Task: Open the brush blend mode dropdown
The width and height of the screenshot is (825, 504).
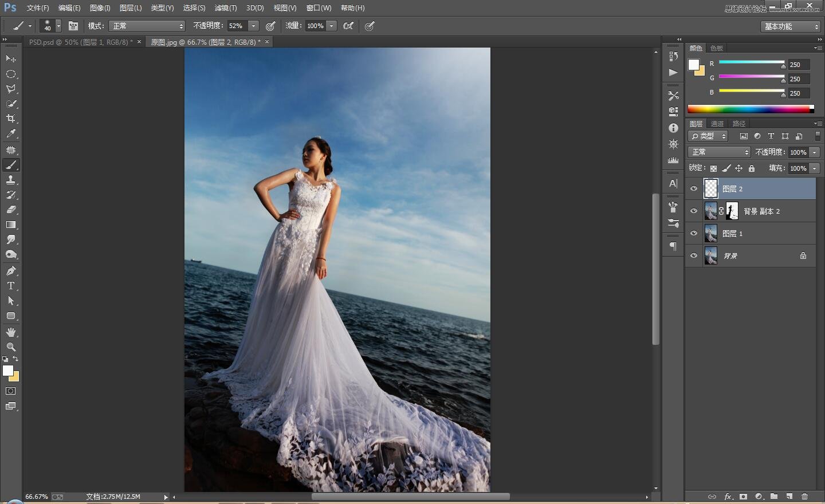Action: [147, 26]
